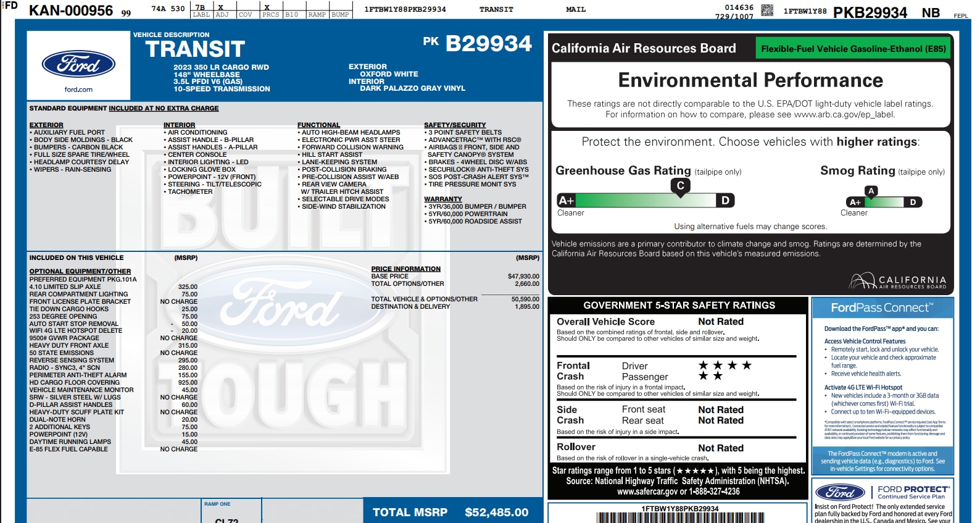
Task: Click the 'TOTAL VEHICLE & OPTIONS/OTHER' price line
Action: 455,299
